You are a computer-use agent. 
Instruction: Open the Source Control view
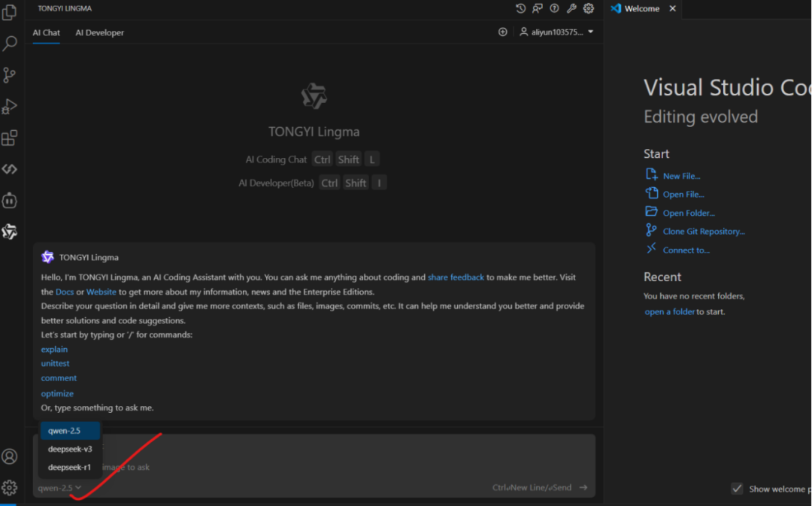tap(9, 75)
